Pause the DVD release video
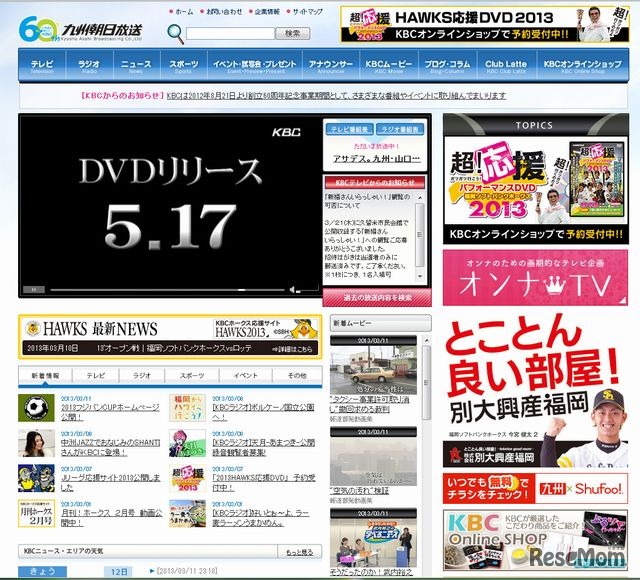 click(33, 289)
